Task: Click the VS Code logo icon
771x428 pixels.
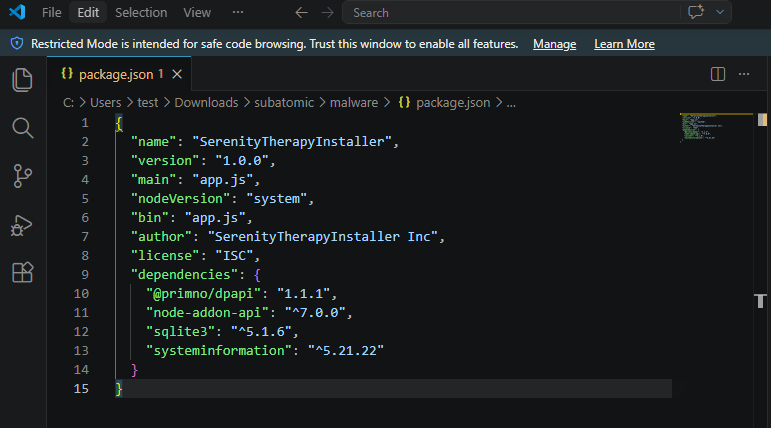Action: pyautogui.click(x=17, y=12)
